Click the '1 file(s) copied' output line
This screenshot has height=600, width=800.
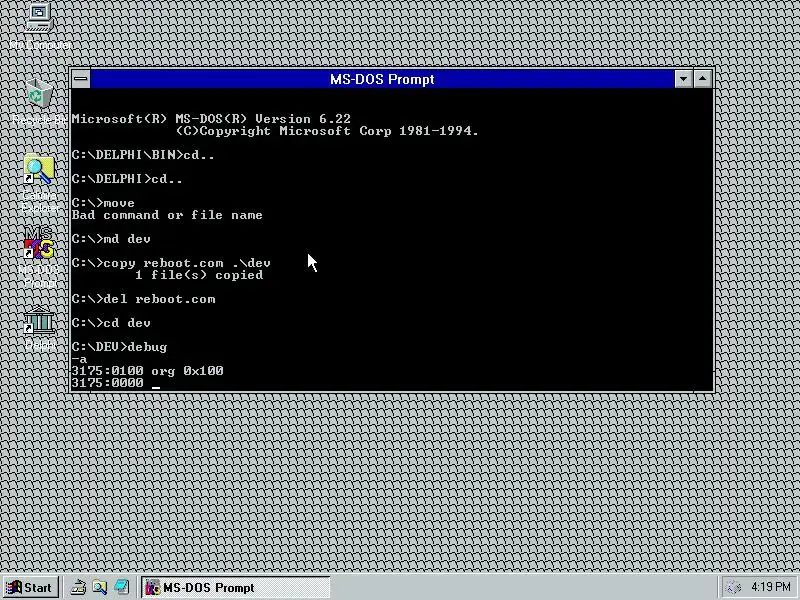click(199, 275)
